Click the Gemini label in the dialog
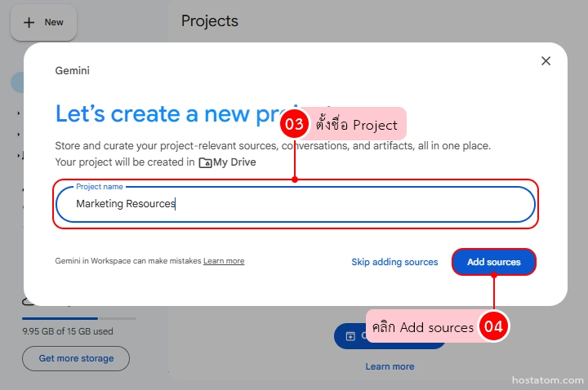 pyautogui.click(x=73, y=70)
